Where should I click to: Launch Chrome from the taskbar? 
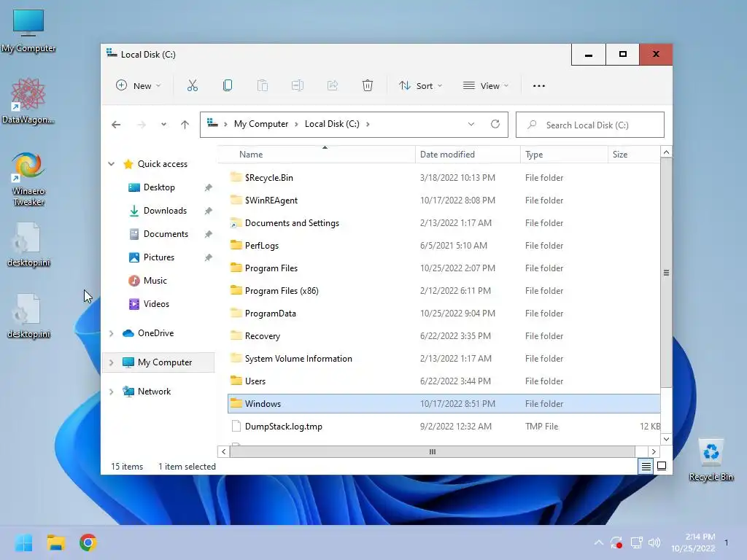click(x=88, y=542)
